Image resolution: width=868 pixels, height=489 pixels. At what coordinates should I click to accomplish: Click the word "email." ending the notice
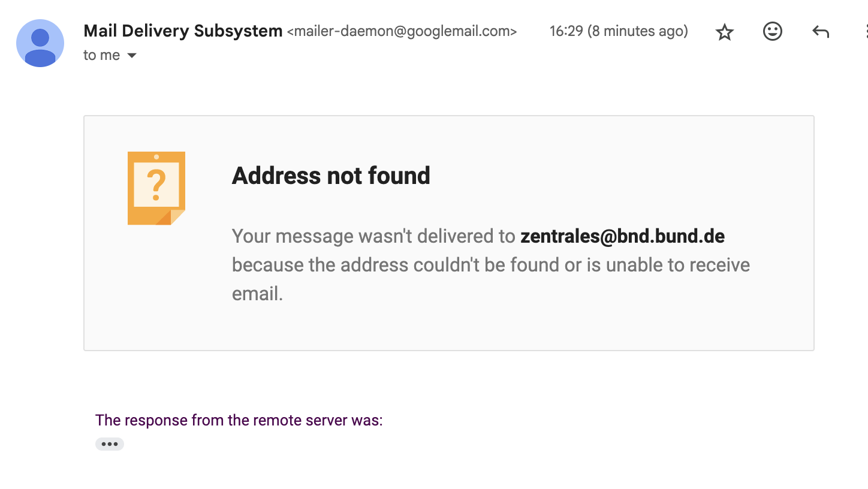click(257, 294)
